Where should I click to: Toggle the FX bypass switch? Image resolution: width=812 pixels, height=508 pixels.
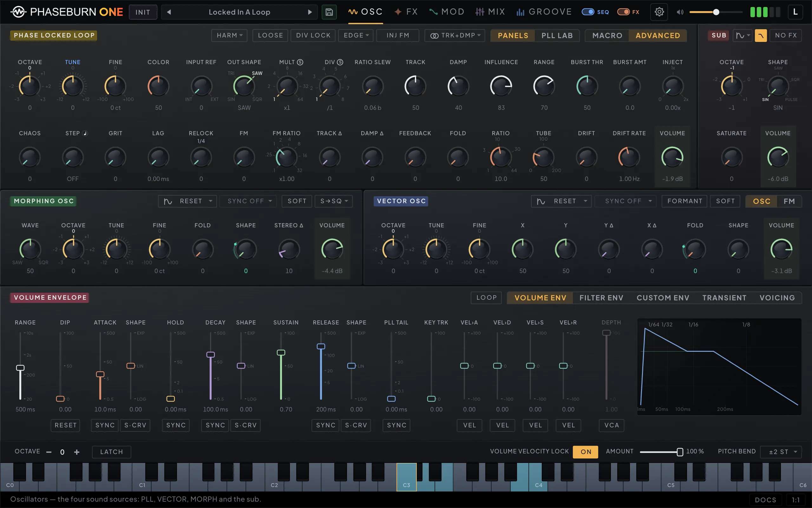pos(623,12)
